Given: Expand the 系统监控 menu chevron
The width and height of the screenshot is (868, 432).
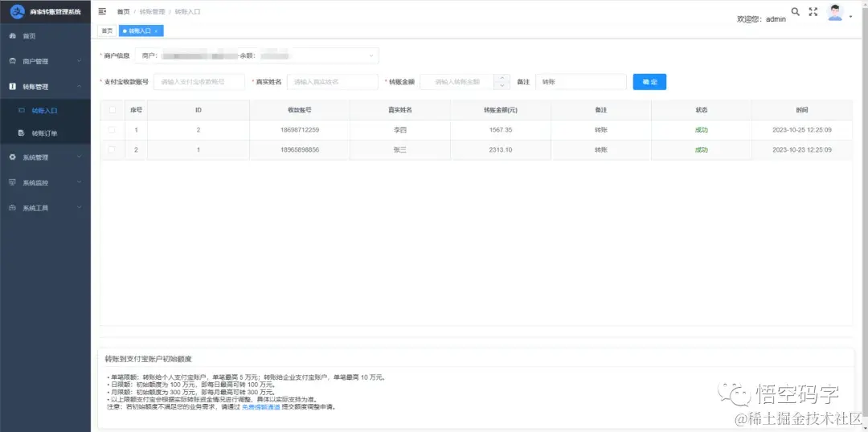Looking at the screenshot, I should pyautogui.click(x=80, y=182).
